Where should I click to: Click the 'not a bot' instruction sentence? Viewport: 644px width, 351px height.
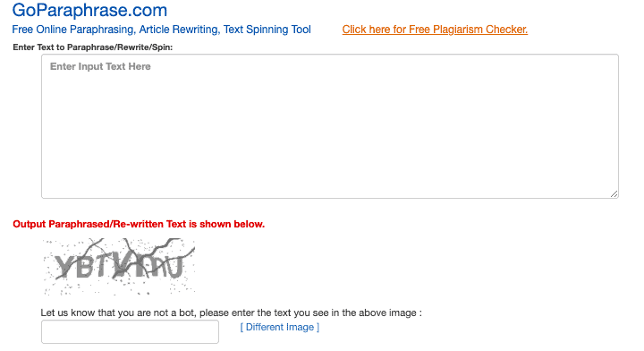point(232,312)
